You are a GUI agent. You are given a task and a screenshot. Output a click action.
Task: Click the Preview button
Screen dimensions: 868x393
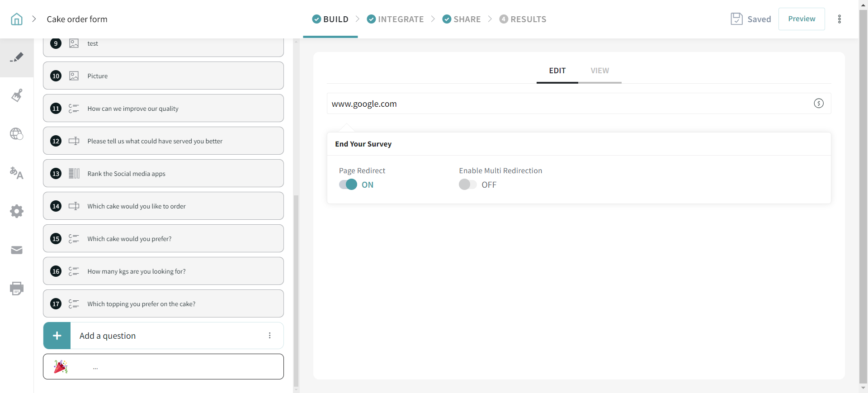[x=802, y=19]
